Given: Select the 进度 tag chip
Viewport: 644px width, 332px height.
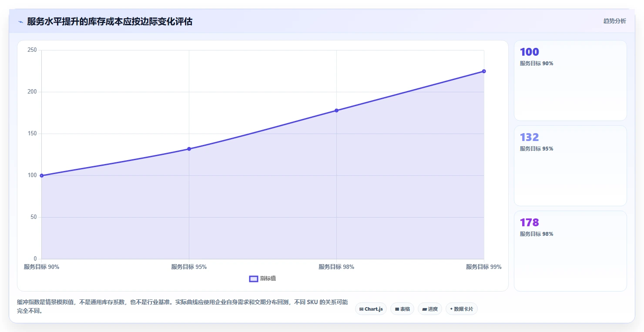Looking at the screenshot, I should pos(430,309).
